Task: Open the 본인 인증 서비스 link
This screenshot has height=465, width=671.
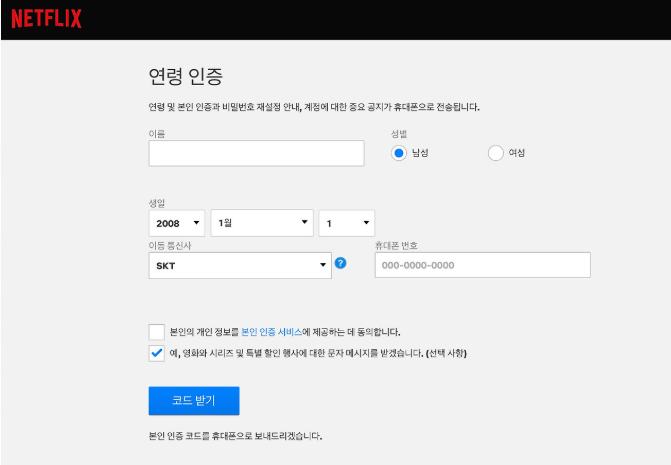Action: click(x=272, y=332)
